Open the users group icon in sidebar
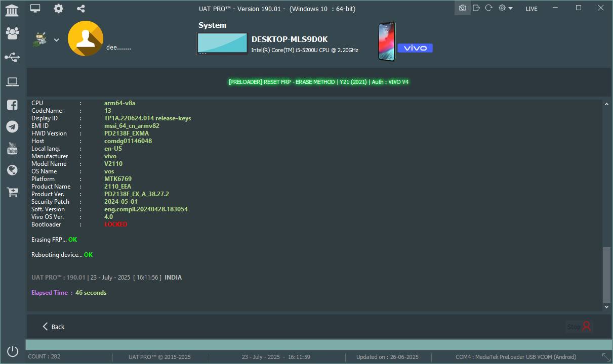This screenshot has width=613, height=364. coord(12,33)
